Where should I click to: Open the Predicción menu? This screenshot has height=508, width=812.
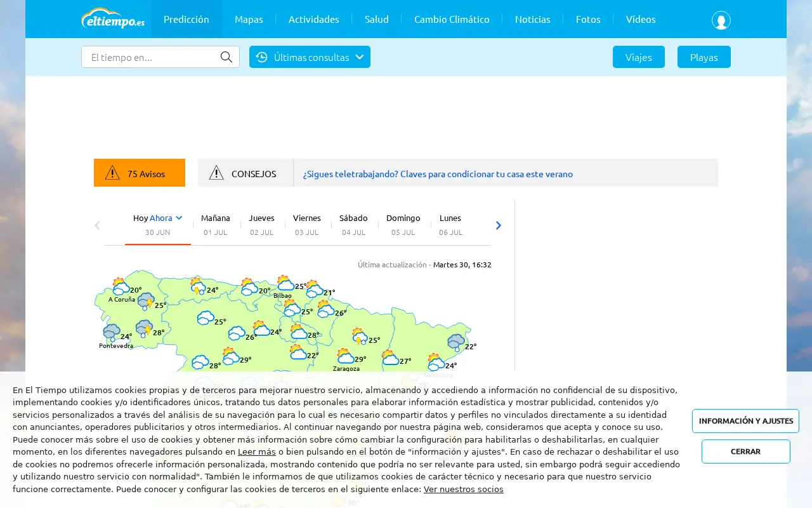coord(187,19)
